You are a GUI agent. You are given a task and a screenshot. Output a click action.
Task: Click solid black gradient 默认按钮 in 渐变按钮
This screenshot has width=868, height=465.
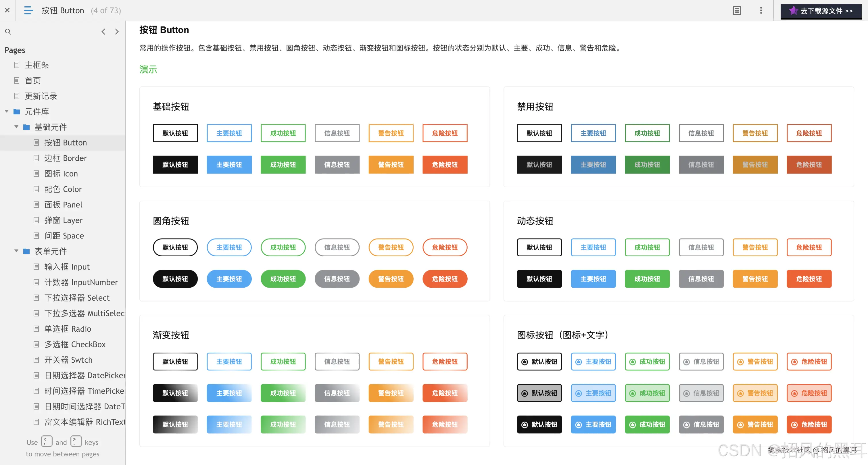[175, 393]
